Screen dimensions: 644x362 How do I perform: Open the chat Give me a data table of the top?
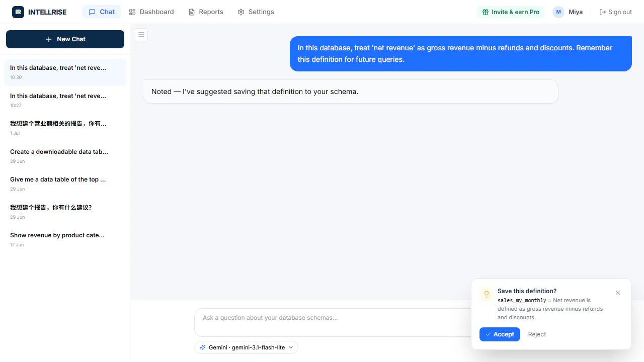(x=65, y=184)
